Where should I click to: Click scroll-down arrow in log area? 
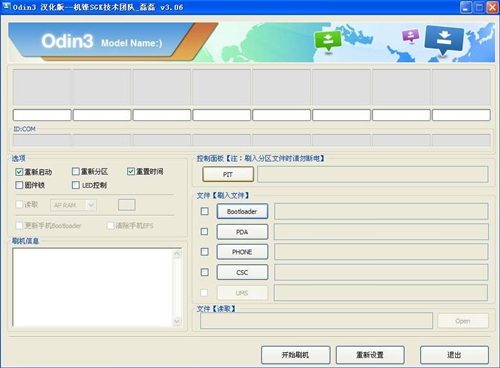[177, 321]
